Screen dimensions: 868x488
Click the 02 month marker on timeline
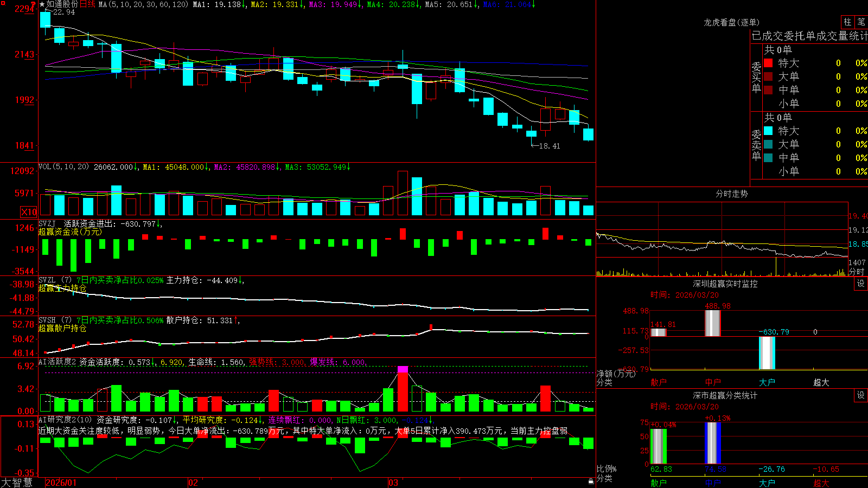coord(193,483)
